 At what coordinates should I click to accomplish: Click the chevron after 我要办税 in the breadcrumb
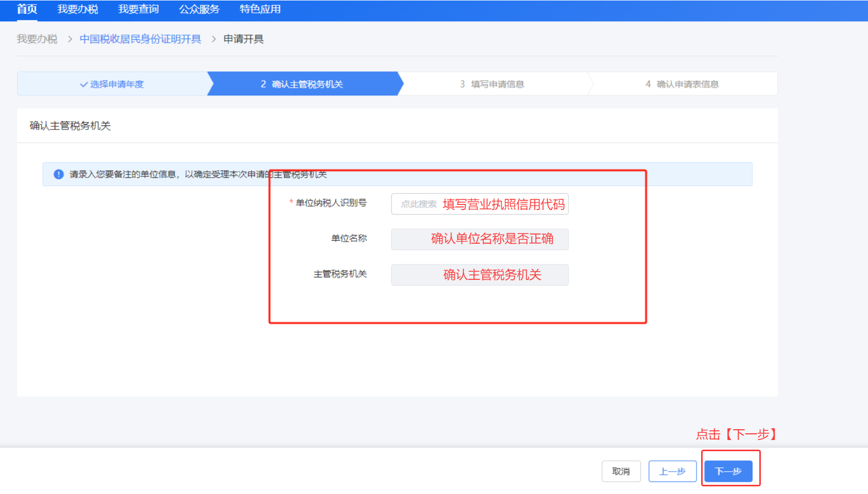tap(70, 39)
